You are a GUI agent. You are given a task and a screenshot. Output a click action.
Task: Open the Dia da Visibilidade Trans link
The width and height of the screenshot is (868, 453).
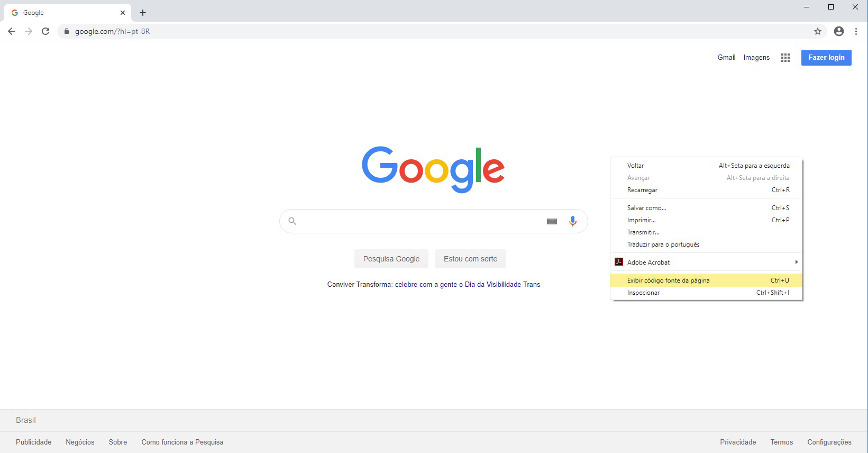pos(468,285)
